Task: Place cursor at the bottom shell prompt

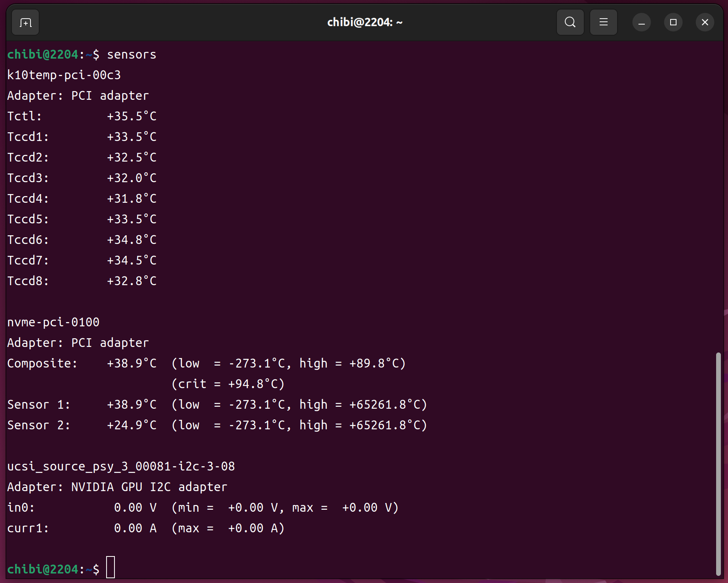Action: coord(111,568)
